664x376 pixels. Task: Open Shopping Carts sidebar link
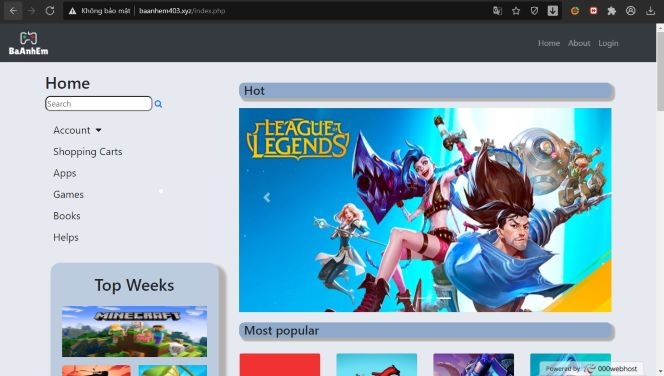tap(88, 152)
